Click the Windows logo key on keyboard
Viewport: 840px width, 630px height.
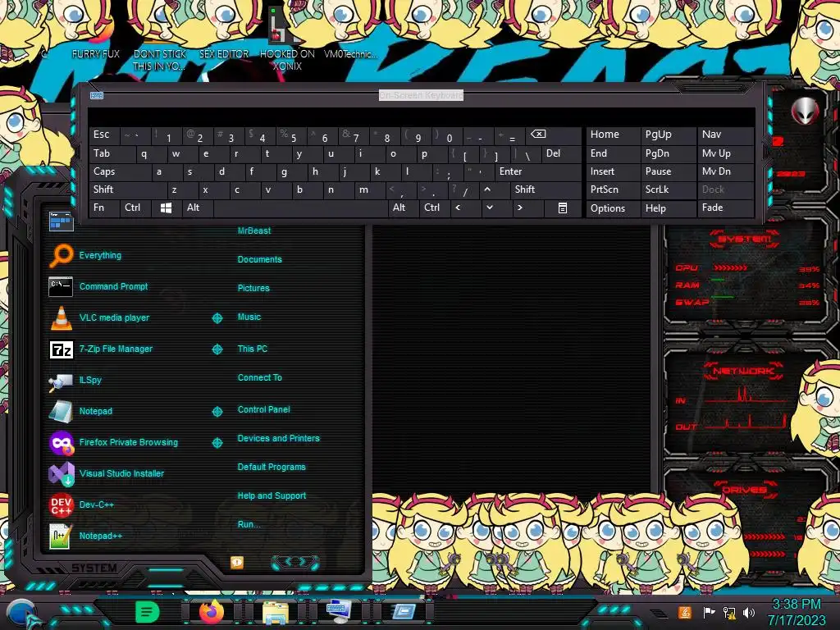click(166, 208)
